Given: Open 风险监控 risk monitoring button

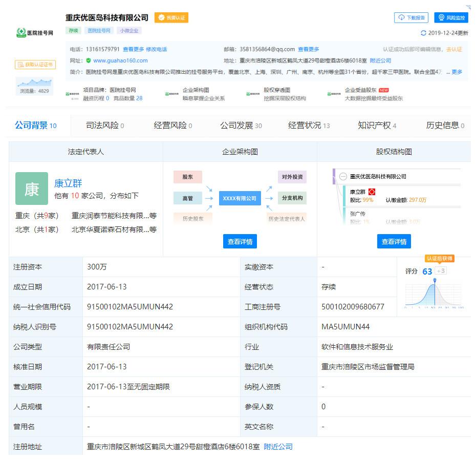Looking at the screenshot, I should (x=451, y=17).
